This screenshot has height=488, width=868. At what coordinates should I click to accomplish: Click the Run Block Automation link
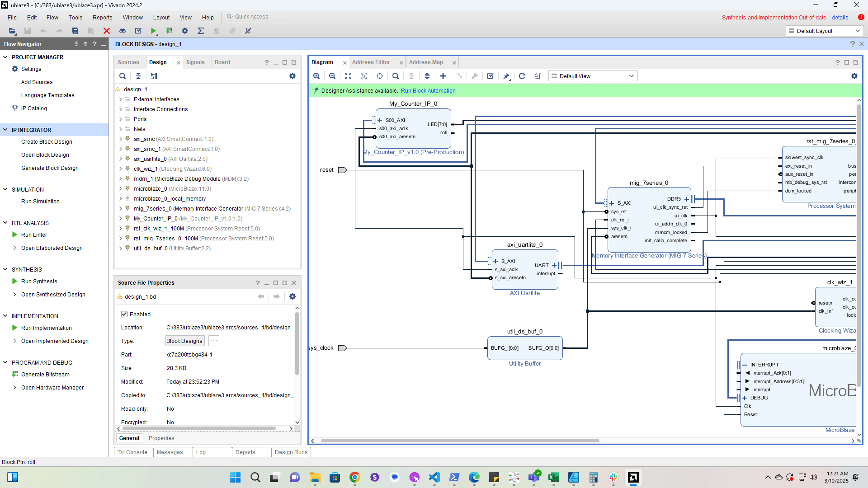click(428, 91)
